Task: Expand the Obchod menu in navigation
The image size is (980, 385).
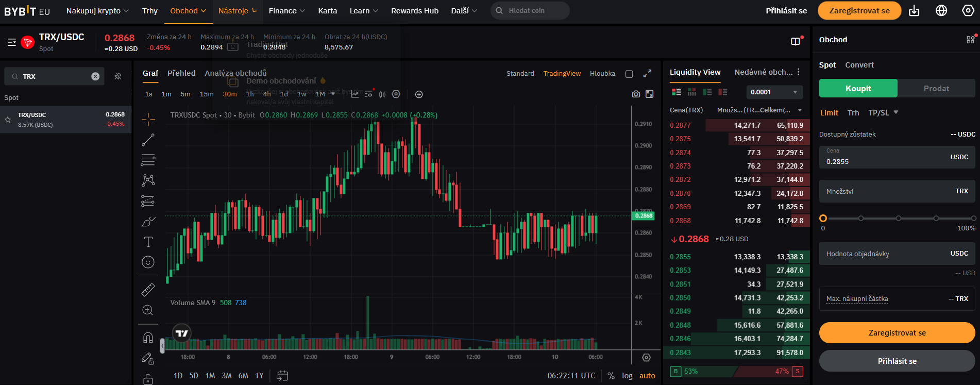Action: 188,11
